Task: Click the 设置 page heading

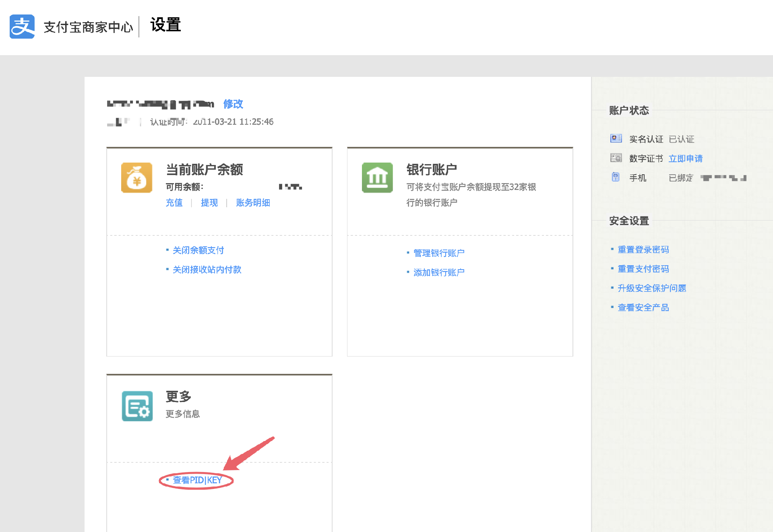Action: click(x=165, y=25)
